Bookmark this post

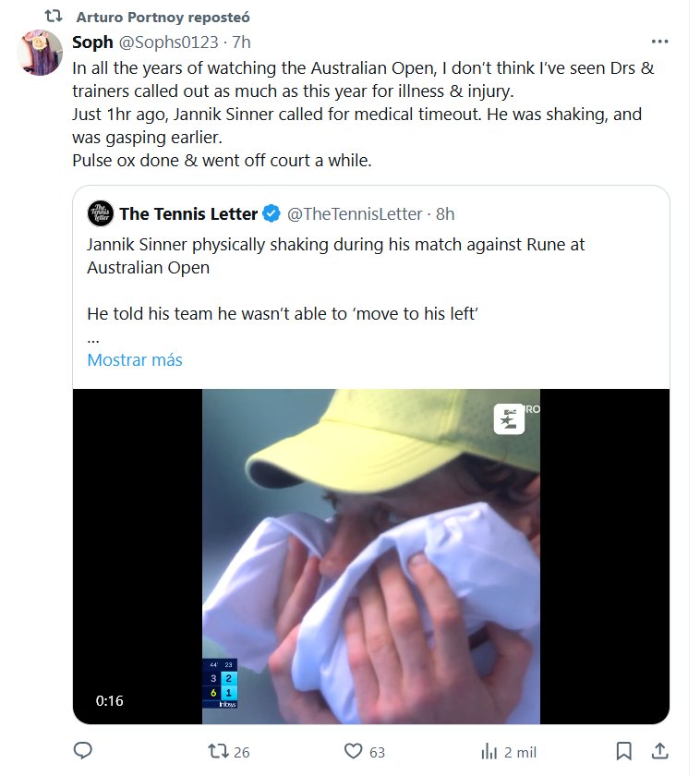[x=624, y=751]
